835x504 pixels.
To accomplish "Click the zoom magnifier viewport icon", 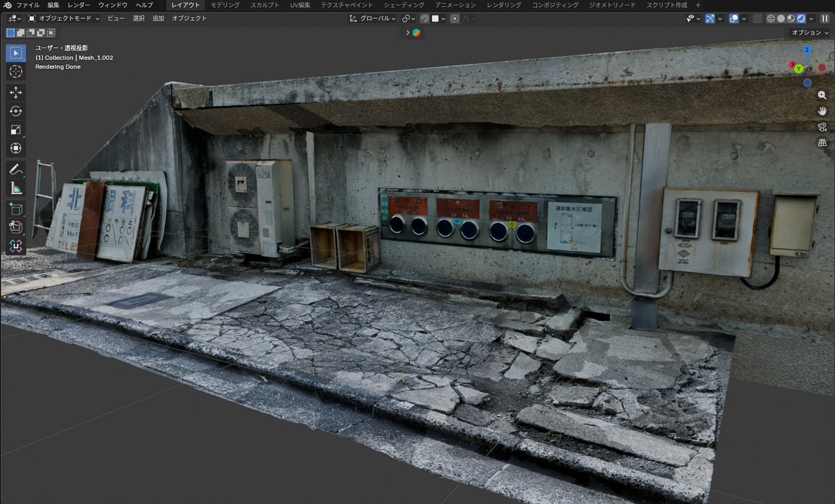I will [822, 95].
